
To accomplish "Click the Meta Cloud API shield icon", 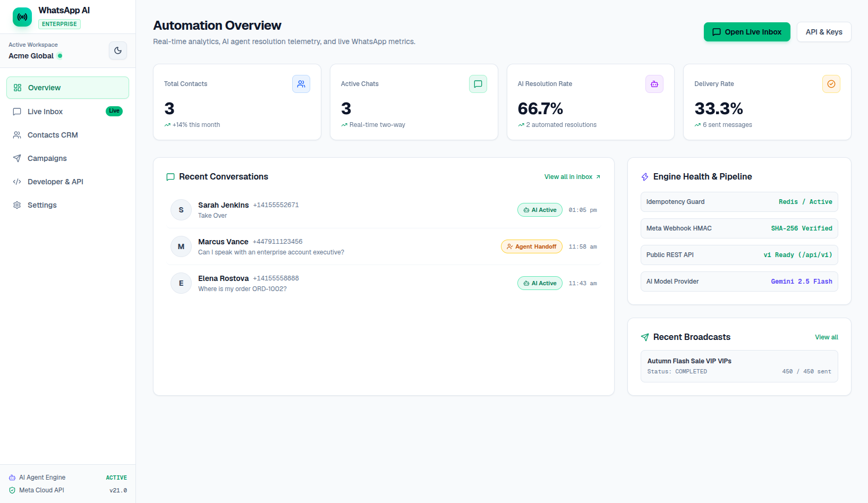I will [x=12, y=490].
